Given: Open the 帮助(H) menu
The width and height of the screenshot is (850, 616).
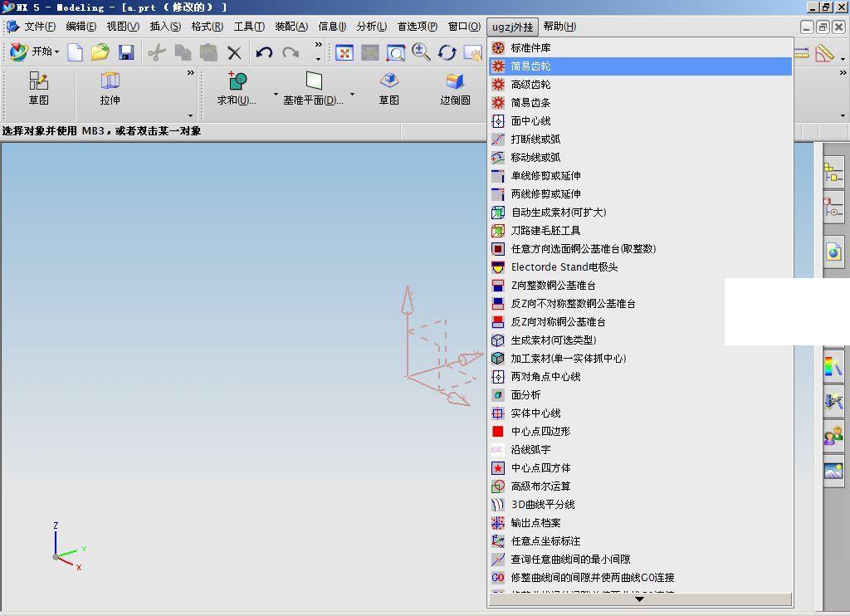Looking at the screenshot, I should [559, 27].
